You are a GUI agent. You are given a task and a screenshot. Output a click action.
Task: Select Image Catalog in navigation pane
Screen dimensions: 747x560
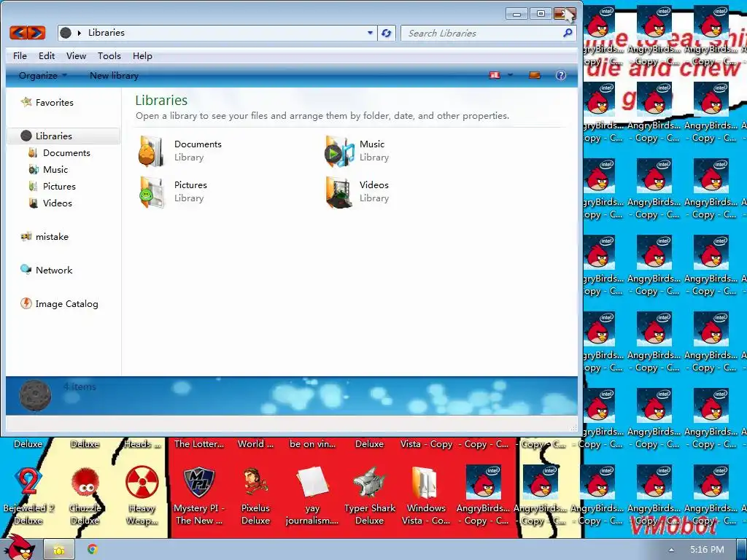coord(66,304)
